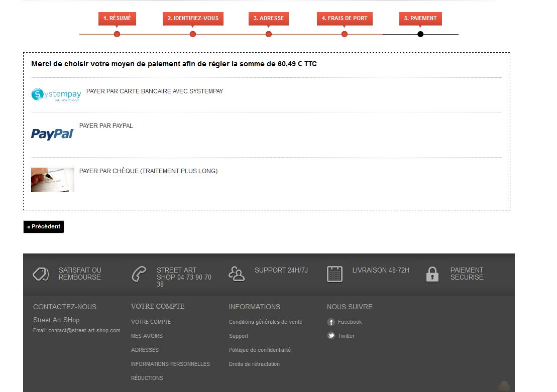Go to step 2. Identifiez-vous
557x392 pixels.
click(193, 19)
